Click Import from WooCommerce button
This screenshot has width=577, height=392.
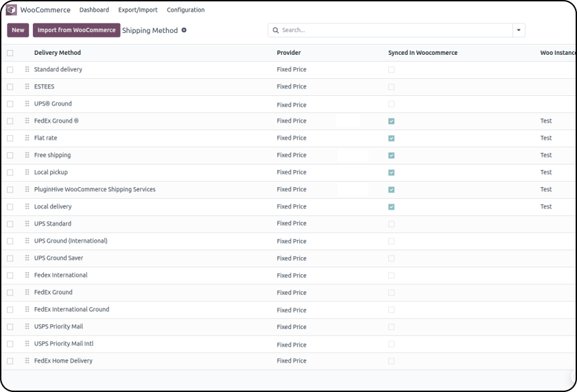click(x=77, y=30)
